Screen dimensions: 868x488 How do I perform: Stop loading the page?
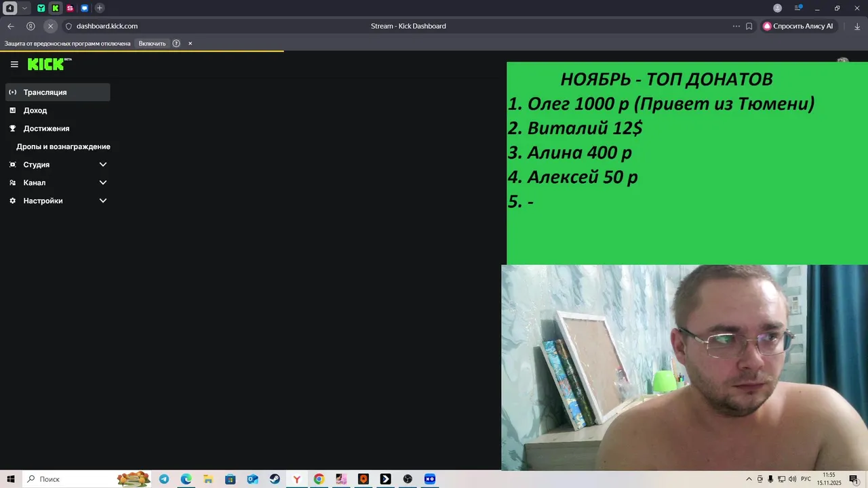pyautogui.click(x=50, y=26)
